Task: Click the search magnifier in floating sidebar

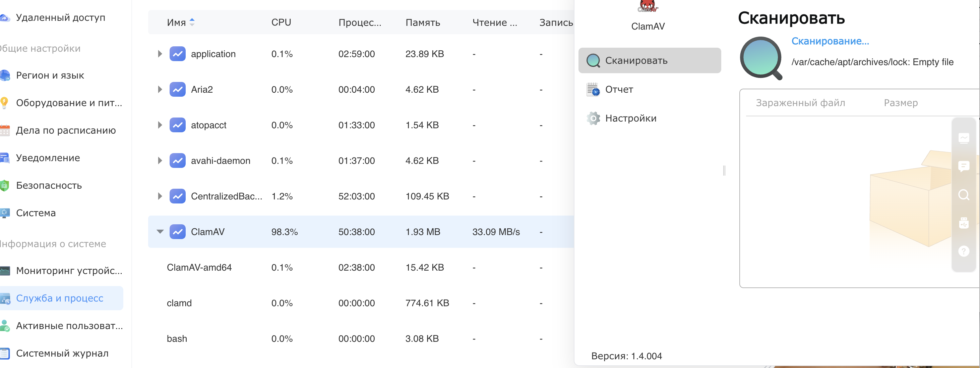Action: 963,195
